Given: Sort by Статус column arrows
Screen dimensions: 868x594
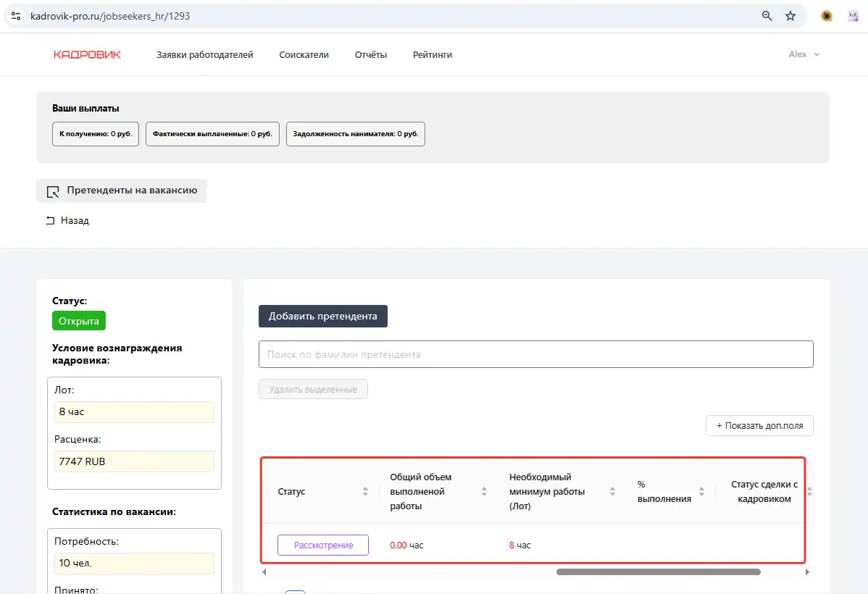Looking at the screenshot, I should [x=365, y=491].
